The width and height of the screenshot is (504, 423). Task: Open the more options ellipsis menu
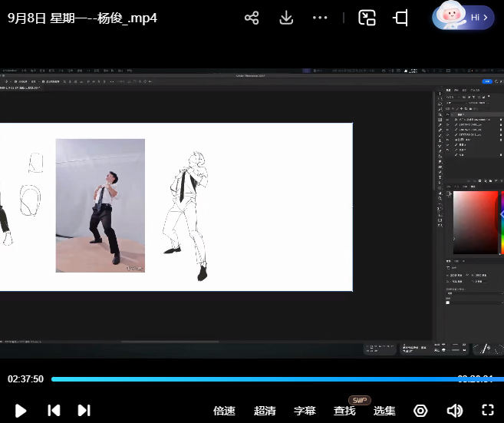point(321,18)
